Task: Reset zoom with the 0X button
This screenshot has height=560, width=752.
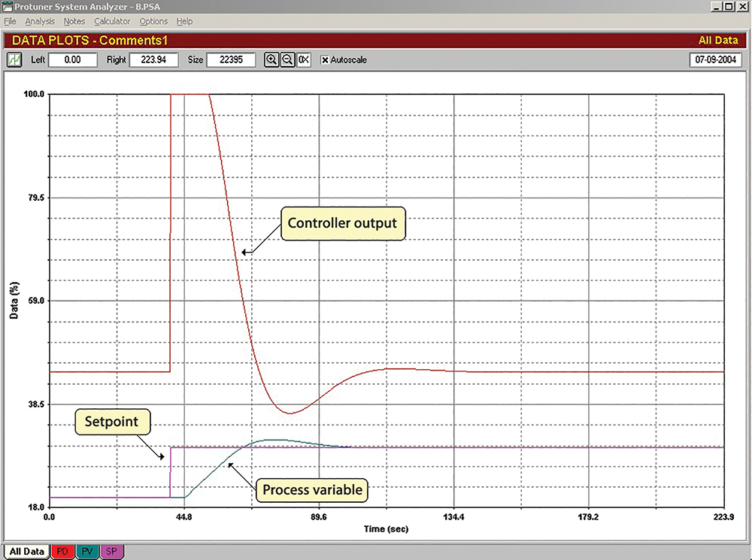Action: point(304,60)
